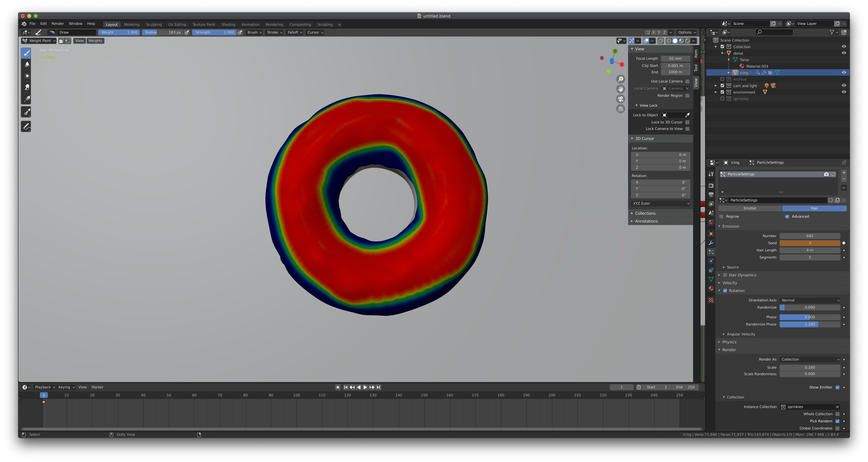Enable the Hair Dynamics checkbox
Viewport: 868px width, 462px height.
(725, 275)
